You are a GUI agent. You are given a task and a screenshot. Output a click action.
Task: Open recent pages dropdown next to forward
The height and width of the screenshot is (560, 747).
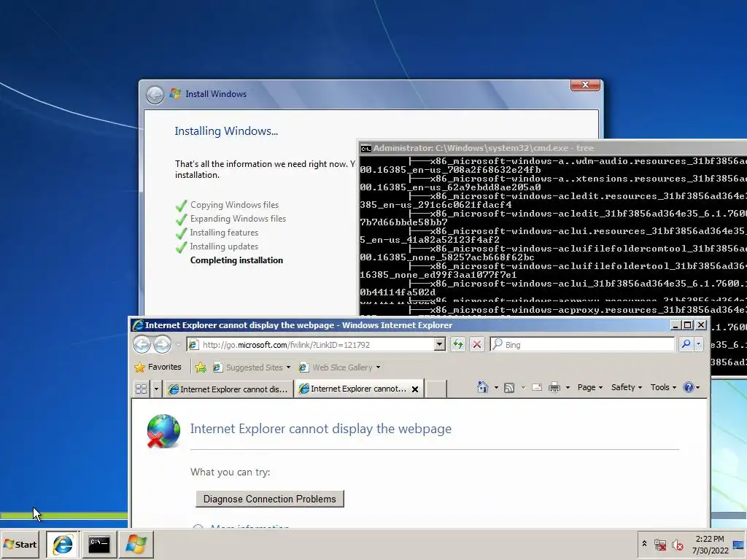click(178, 345)
